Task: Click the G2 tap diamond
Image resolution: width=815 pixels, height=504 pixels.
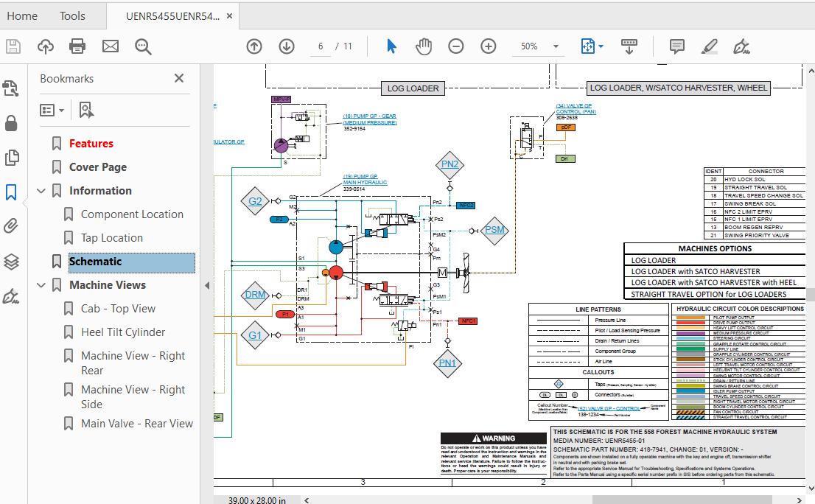Action: 255,201
